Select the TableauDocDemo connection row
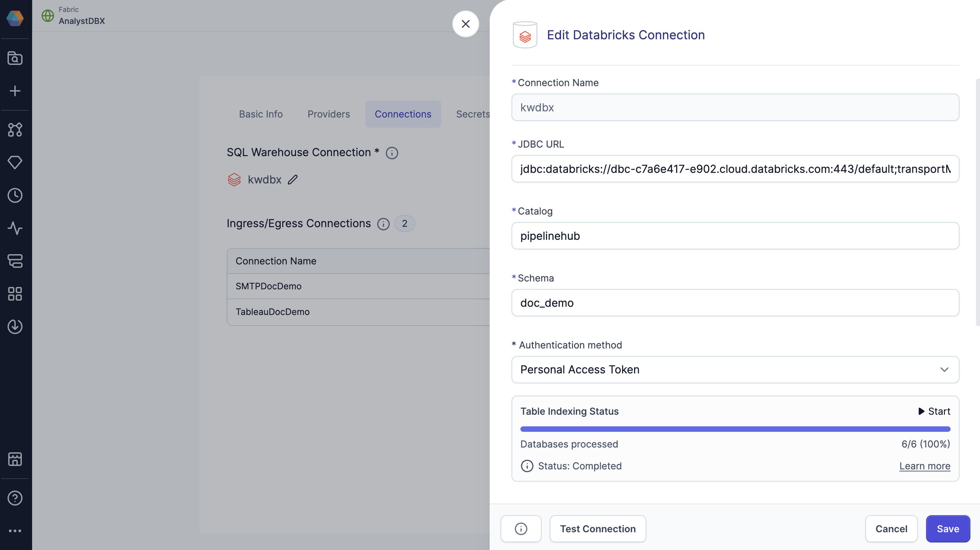This screenshot has width=980, height=550. pyautogui.click(x=359, y=312)
